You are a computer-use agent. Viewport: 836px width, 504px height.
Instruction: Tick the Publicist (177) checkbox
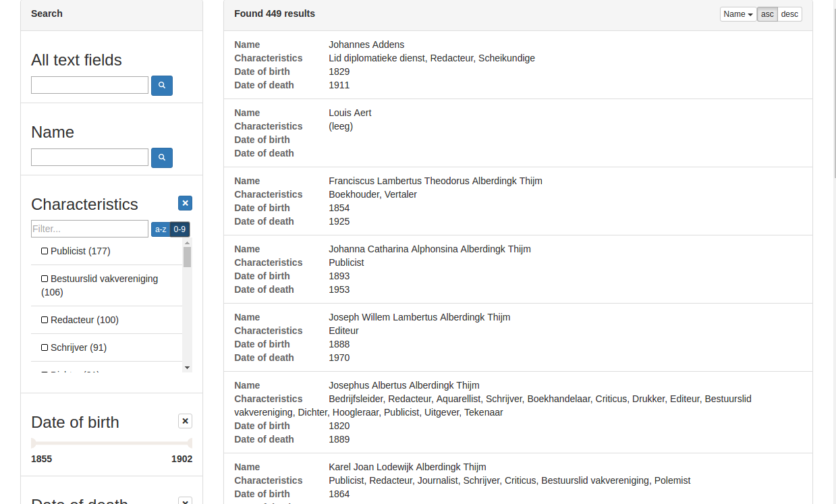45,251
